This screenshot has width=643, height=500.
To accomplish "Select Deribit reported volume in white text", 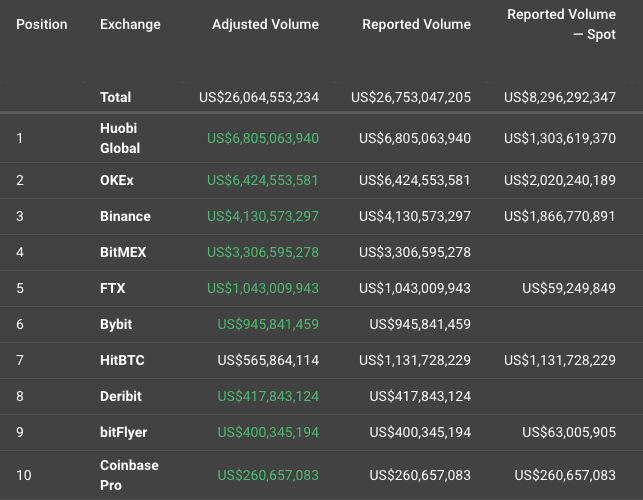I will [x=420, y=397].
